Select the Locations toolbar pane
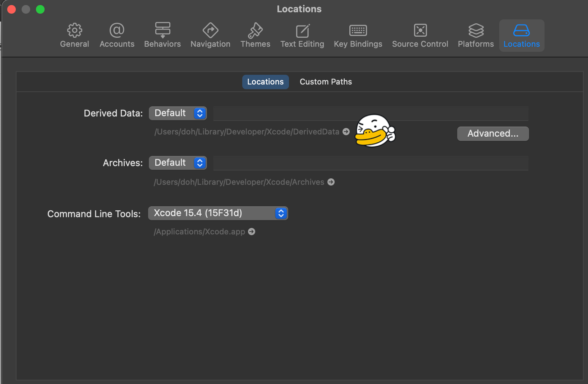Screen dimensions: 588x384 522,36
